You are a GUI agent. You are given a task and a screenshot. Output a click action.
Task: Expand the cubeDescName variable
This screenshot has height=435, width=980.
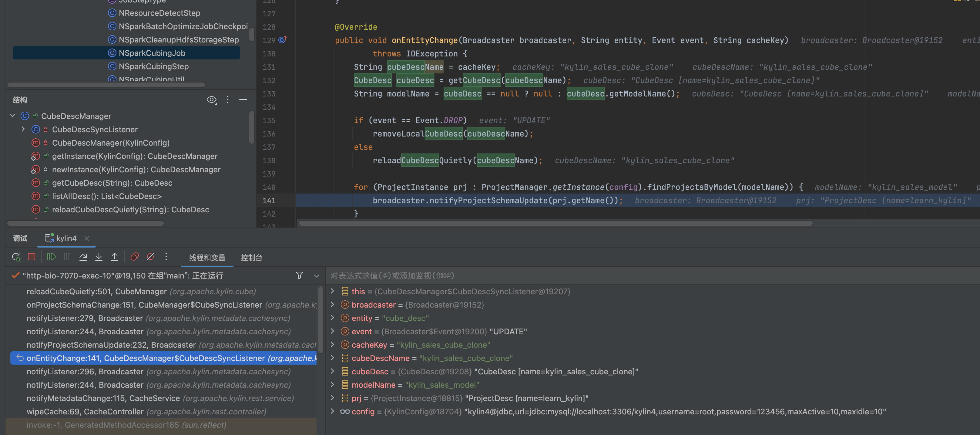333,358
